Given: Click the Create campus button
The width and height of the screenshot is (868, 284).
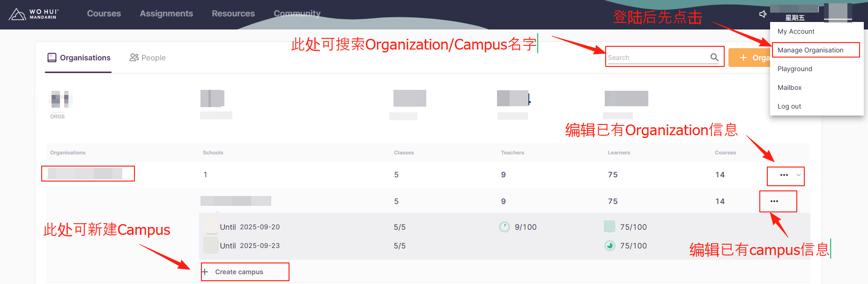Looking at the screenshot, I should tap(239, 272).
